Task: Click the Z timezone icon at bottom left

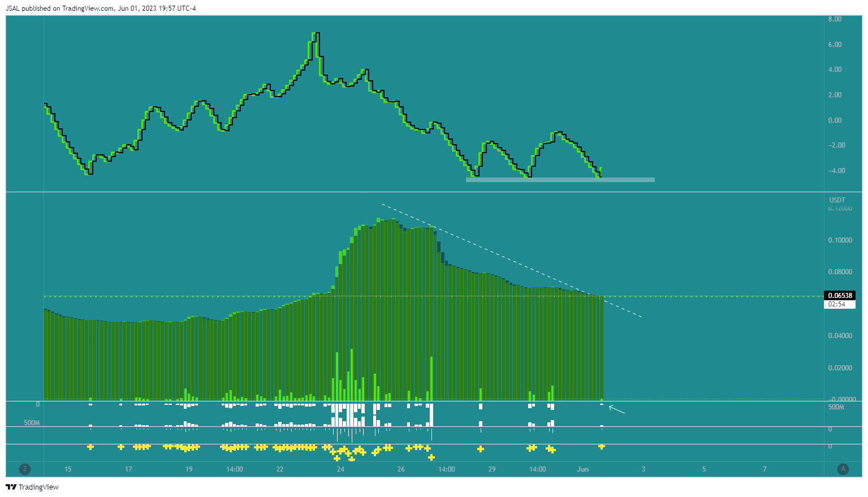Action: coord(24,469)
